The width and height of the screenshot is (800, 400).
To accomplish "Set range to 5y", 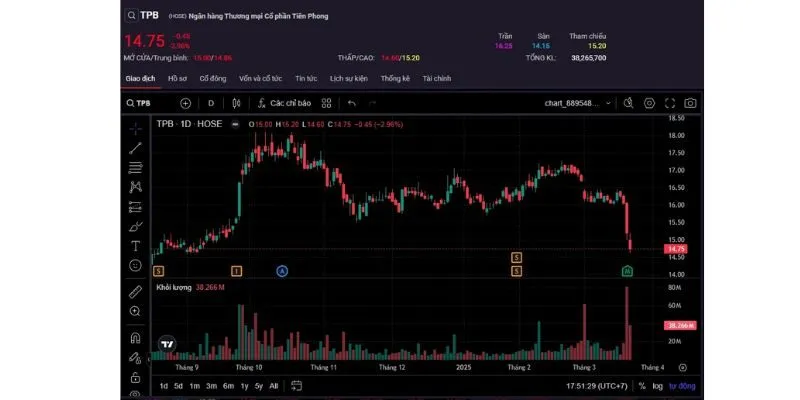I will coord(259,386).
